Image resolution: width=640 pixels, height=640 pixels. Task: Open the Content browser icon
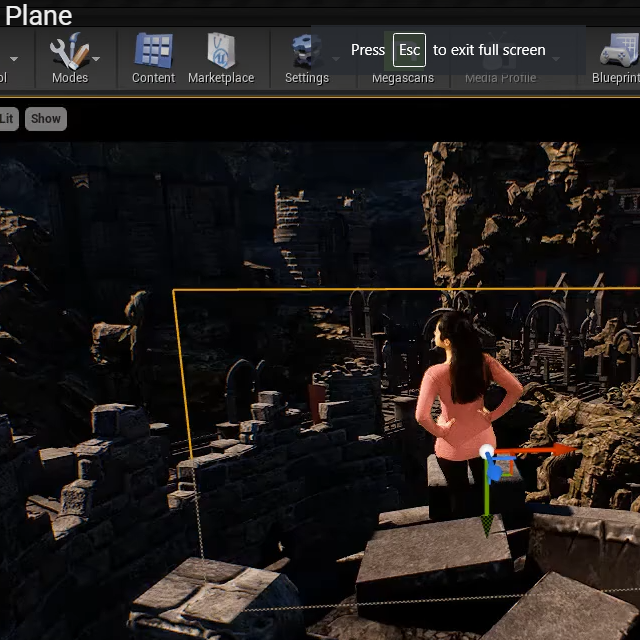click(153, 58)
